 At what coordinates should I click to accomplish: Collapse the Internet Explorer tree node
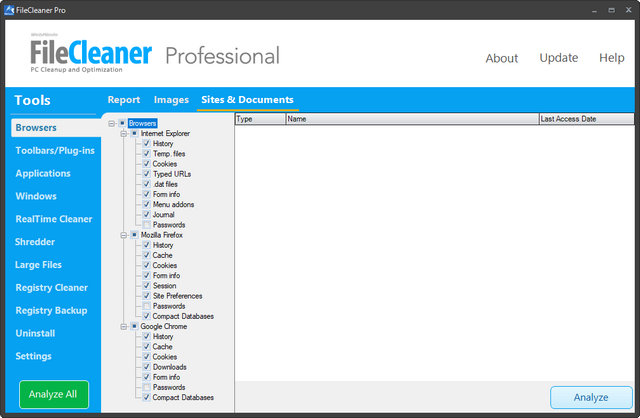[x=124, y=133]
